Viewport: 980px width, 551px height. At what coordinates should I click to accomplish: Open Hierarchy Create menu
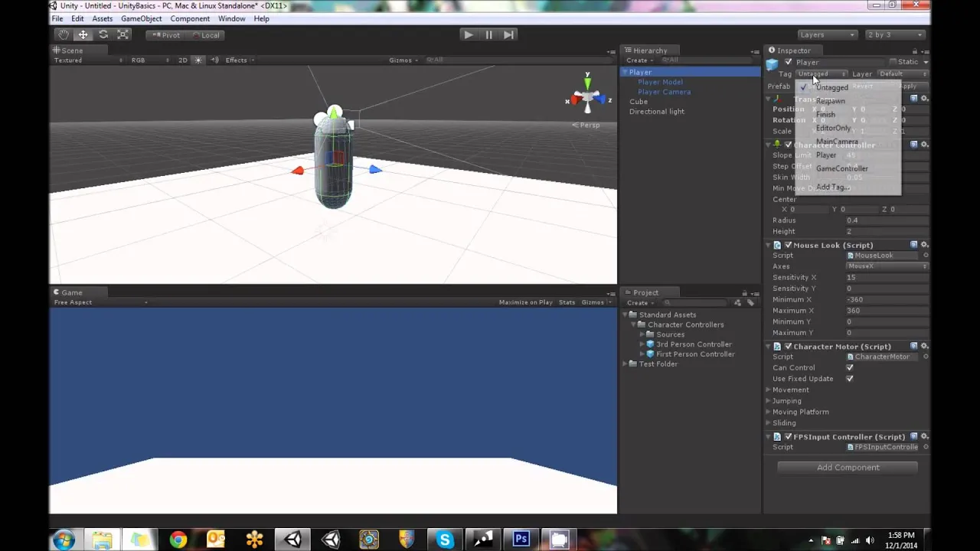pos(639,60)
